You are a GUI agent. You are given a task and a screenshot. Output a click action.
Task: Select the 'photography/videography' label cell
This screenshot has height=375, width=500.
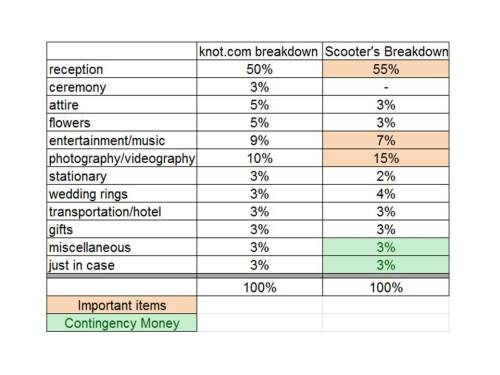[x=122, y=158]
